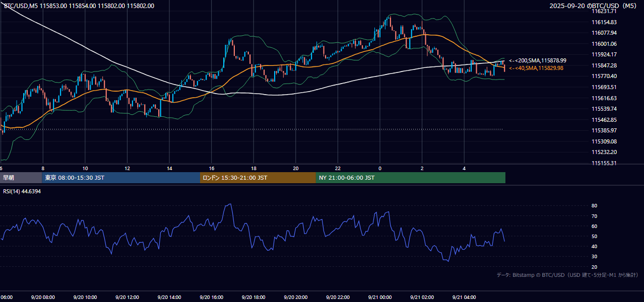Click the 9/21 00:00 time label
The image size is (644, 302).
(x=380, y=297)
